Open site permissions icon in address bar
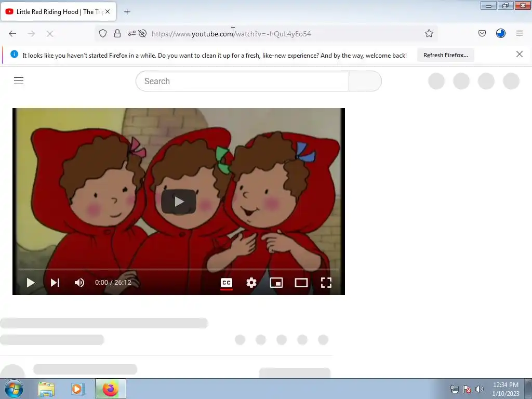Viewport: 532px width, 399px height. [131, 33]
